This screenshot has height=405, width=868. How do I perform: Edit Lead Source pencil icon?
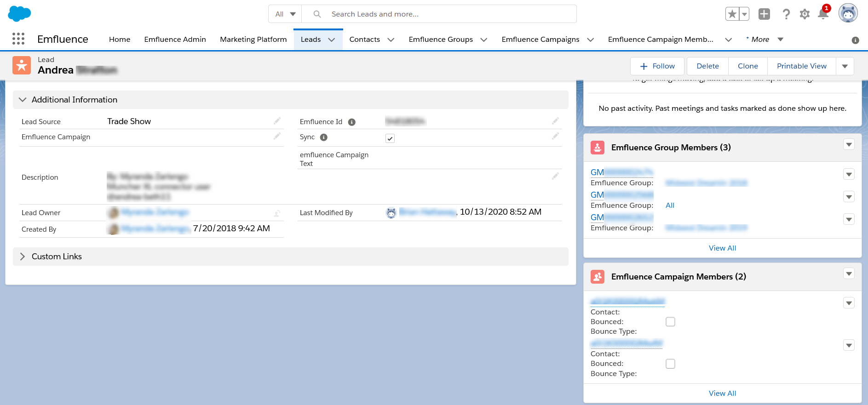tap(277, 121)
